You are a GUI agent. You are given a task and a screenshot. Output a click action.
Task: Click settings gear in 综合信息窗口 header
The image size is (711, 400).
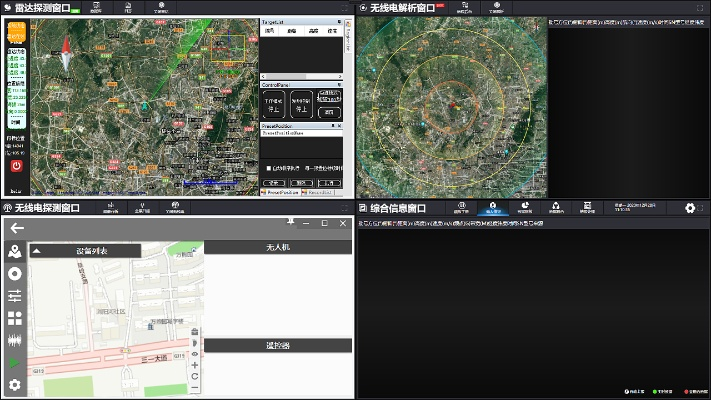689,208
